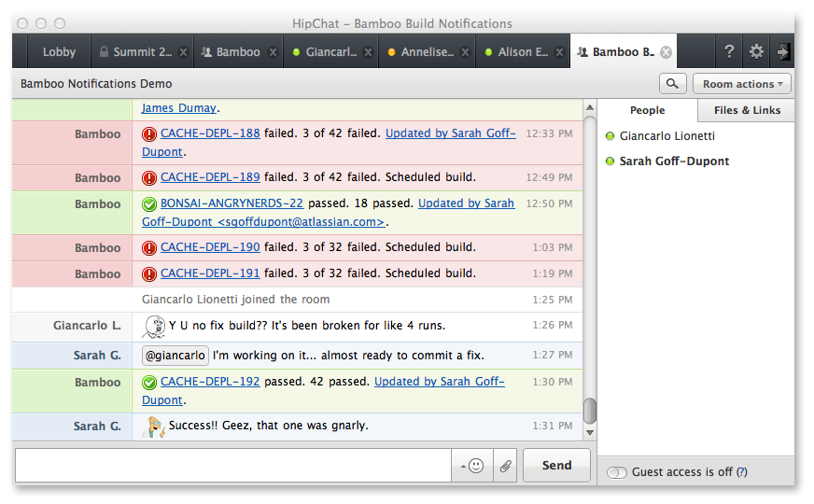
Task: Click the paperclip attachment icon
Action: coord(505,466)
